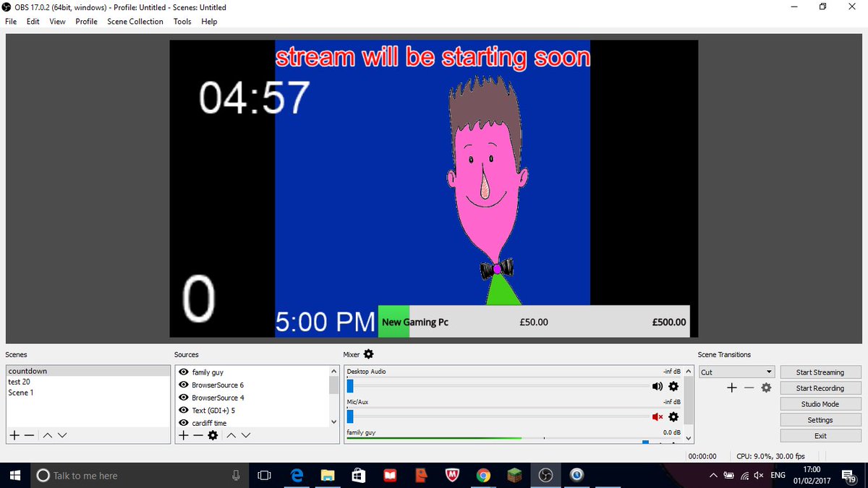Viewport: 868px width, 488px height.
Task: Open Windows Store from taskbar
Action: click(x=359, y=475)
